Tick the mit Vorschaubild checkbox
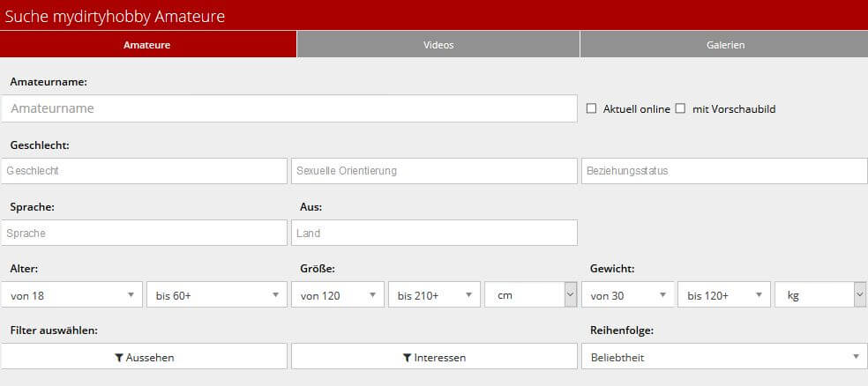 pyautogui.click(x=680, y=109)
